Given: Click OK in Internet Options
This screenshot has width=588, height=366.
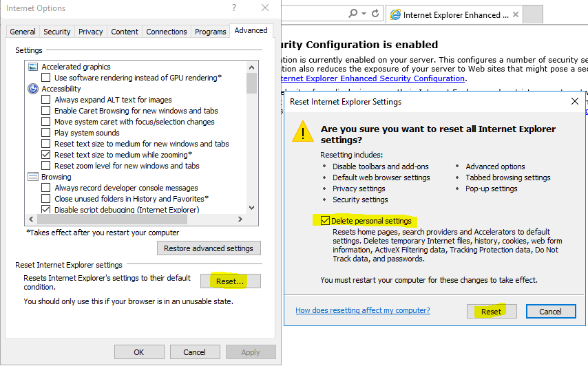Looking at the screenshot, I should coord(139,352).
